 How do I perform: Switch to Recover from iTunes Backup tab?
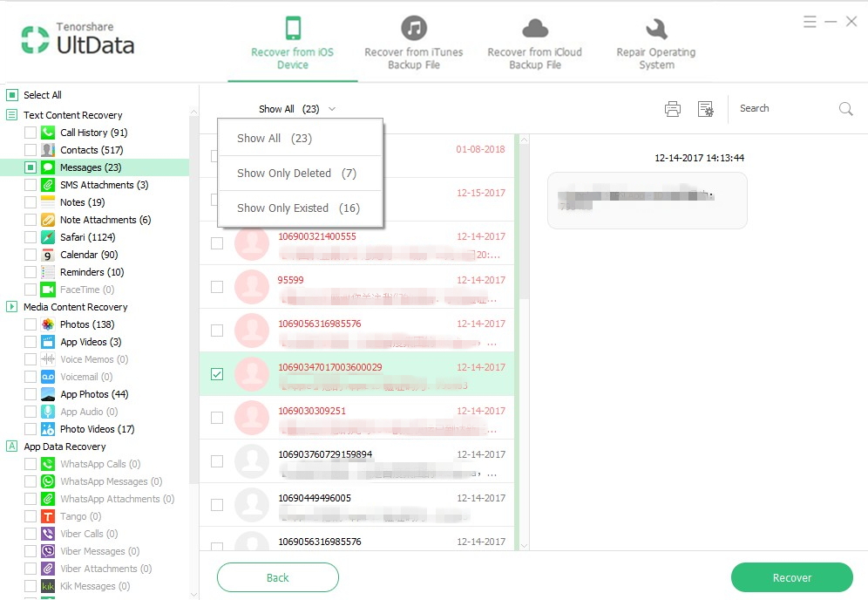point(413,44)
